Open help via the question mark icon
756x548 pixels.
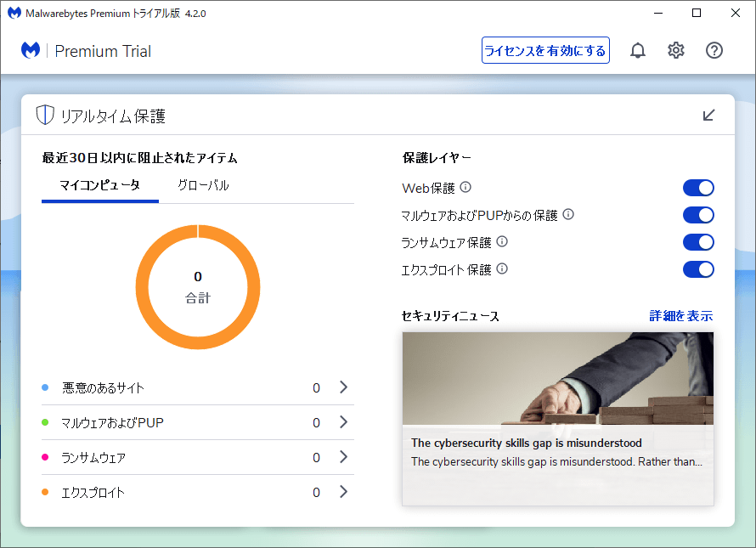tap(714, 50)
